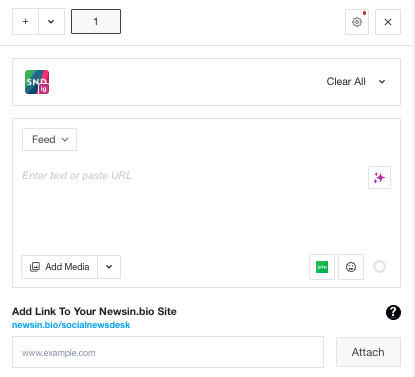Viewport: 415px width, 377px height.
Task: Click the Attach button
Action: pyautogui.click(x=368, y=352)
